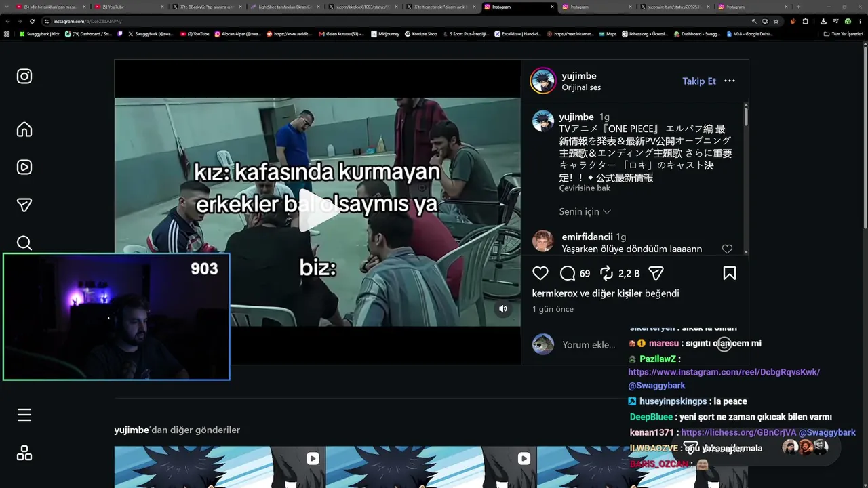Open the Chrome three-dot menu

coord(860,21)
